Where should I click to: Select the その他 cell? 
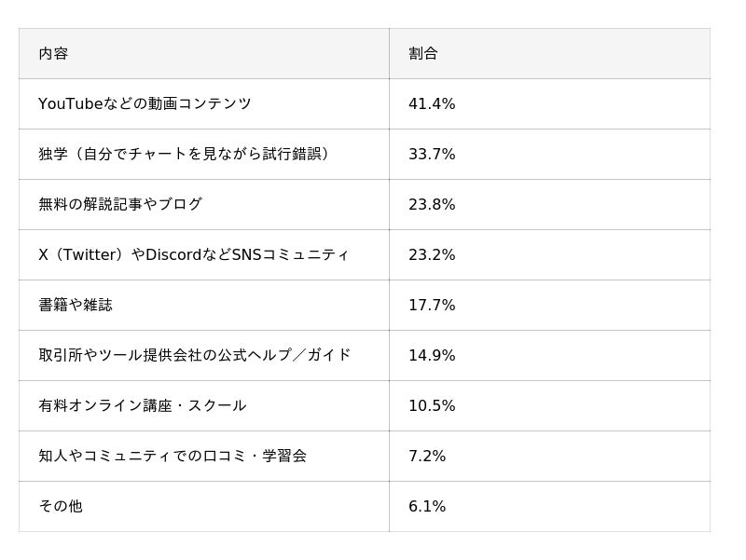[61, 507]
